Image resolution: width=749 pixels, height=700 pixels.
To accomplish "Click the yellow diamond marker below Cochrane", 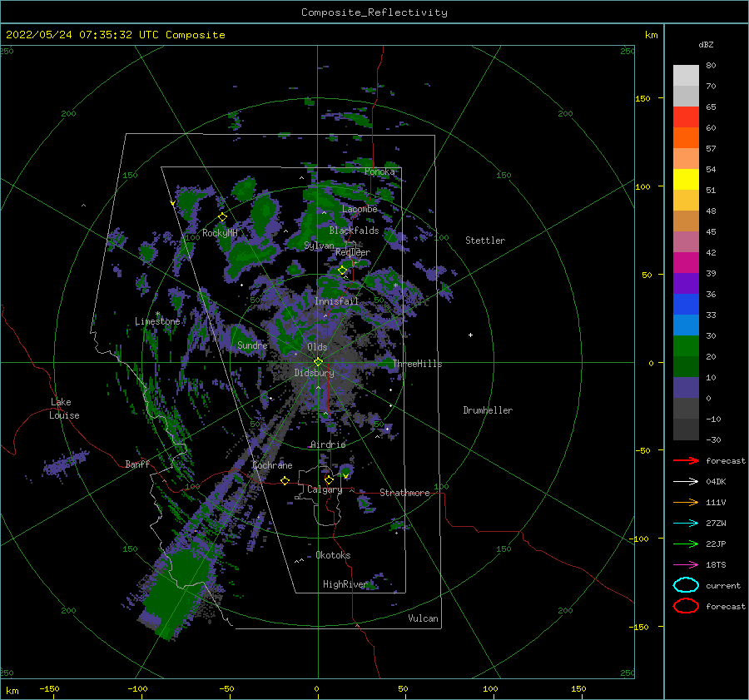I will click(x=285, y=481).
